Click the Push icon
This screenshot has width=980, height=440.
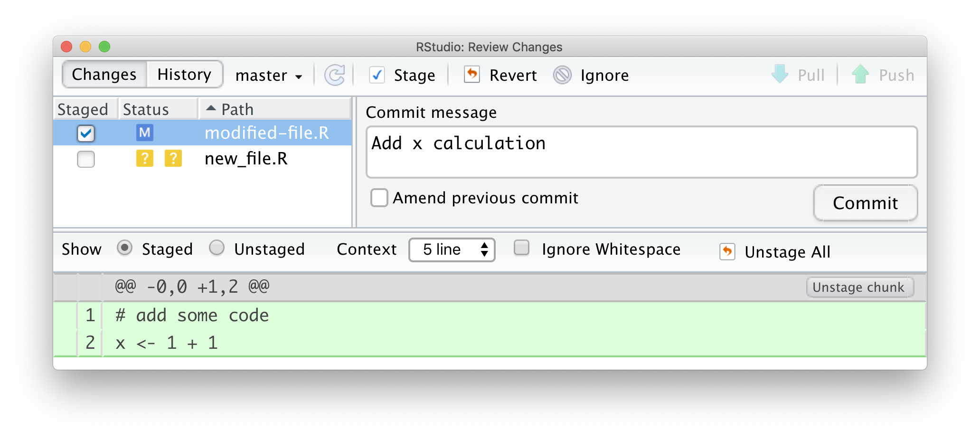(x=861, y=75)
